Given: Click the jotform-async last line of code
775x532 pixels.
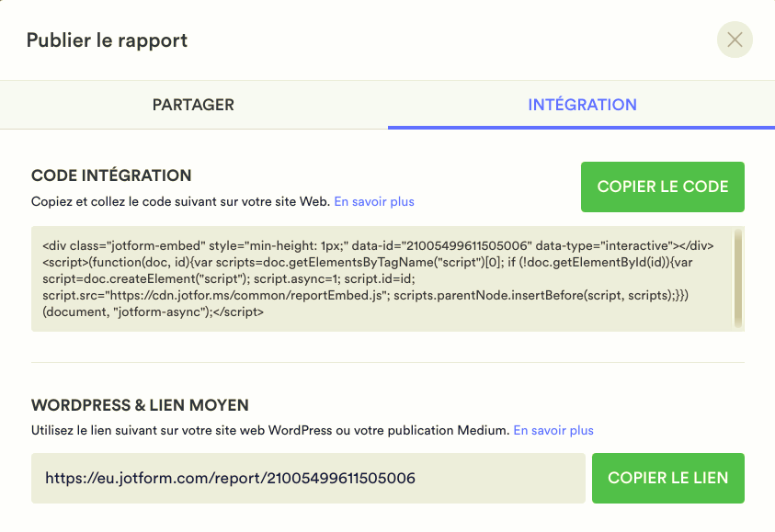Looking at the screenshot, I should (153, 312).
